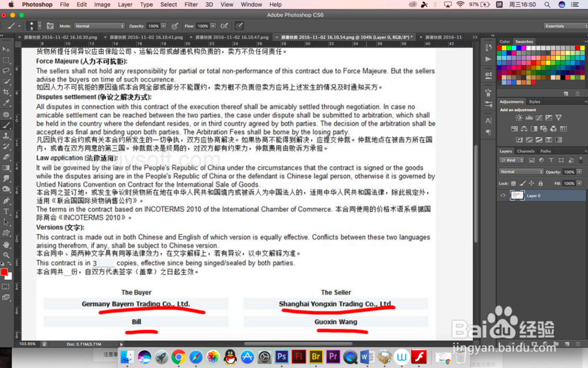The width and height of the screenshot is (588, 368).
Task: Toggle Quick Mask mode
Action: (6, 287)
